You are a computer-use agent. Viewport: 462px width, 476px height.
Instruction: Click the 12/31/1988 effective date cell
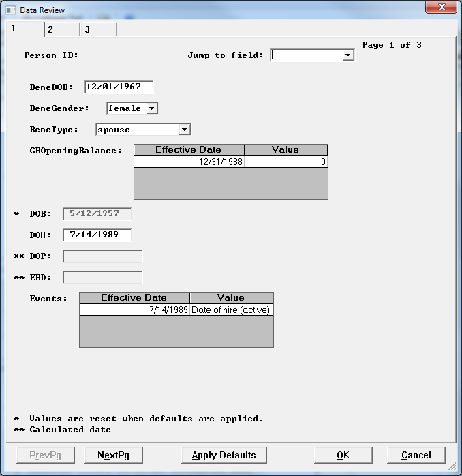[x=189, y=162]
